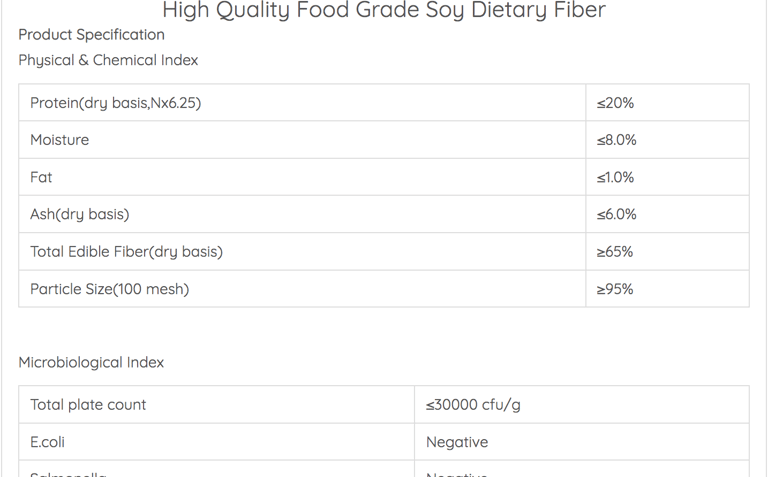Click the High Quality Food Grade Soy Dietary Fiber title
This screenshot has width=768, height=477.
pyautogui.click(x=384, y=10)
